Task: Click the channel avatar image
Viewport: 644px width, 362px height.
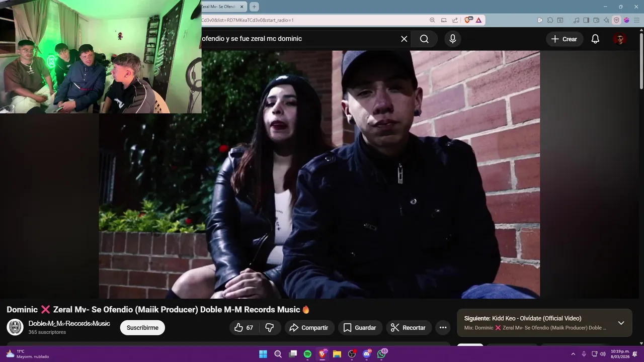Action: pos(15,327)
